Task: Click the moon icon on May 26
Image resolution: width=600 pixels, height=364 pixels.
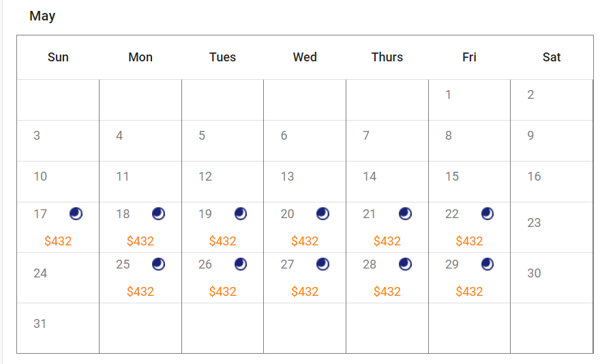Action: 241,264
